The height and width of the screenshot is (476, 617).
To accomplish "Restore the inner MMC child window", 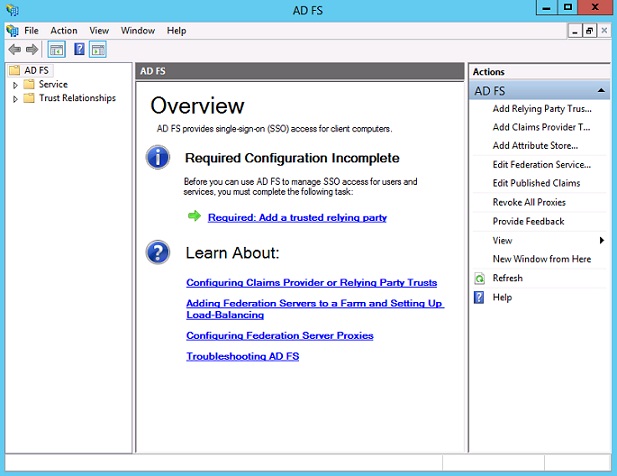I will coord(589,31).
